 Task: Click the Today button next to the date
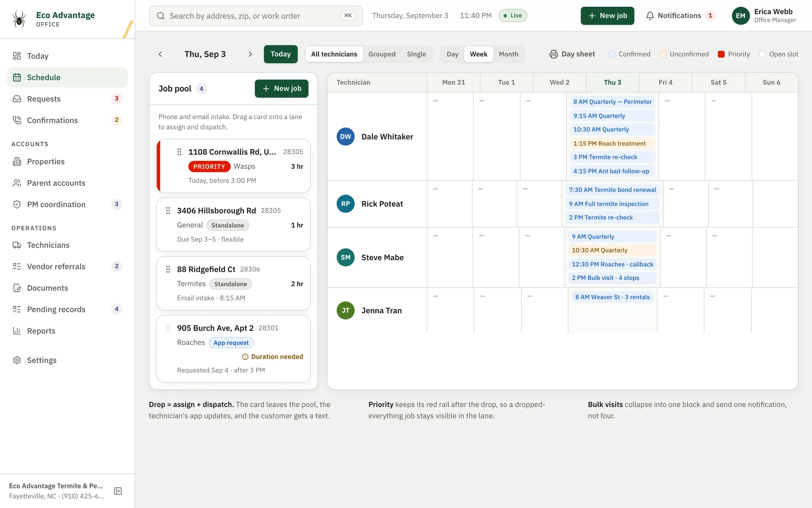point(280,54)
